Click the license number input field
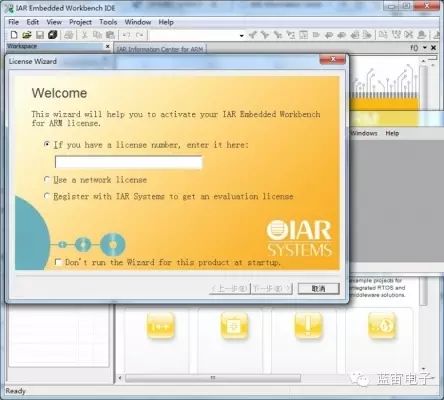Screen dimensions: 444x400 tap(128, 162)
